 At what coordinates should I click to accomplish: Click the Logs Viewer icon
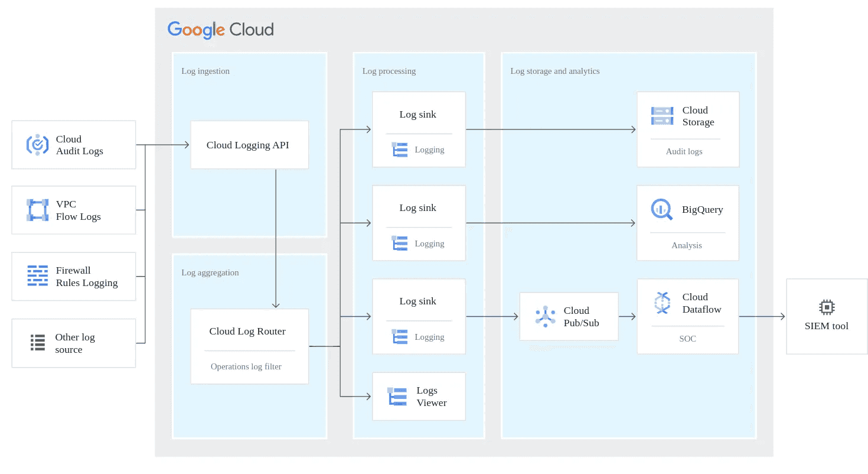pos(397,396)
